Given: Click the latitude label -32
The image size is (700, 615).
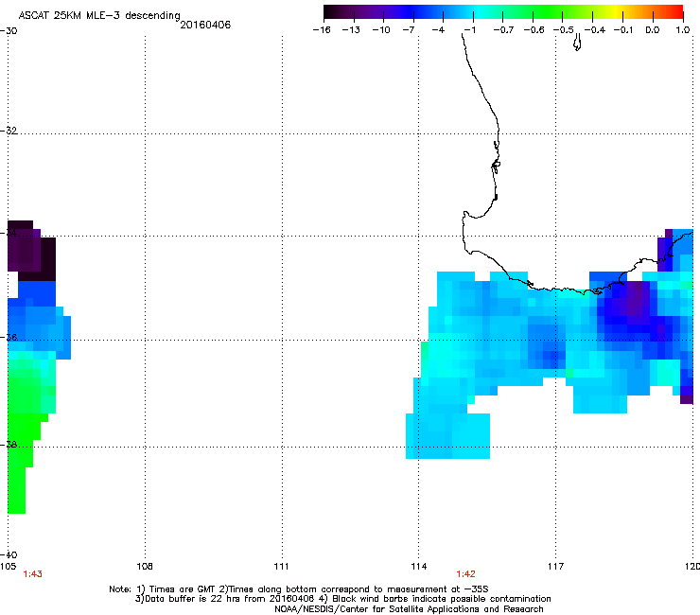Looking at the screenshot, I should click(9, 131).
